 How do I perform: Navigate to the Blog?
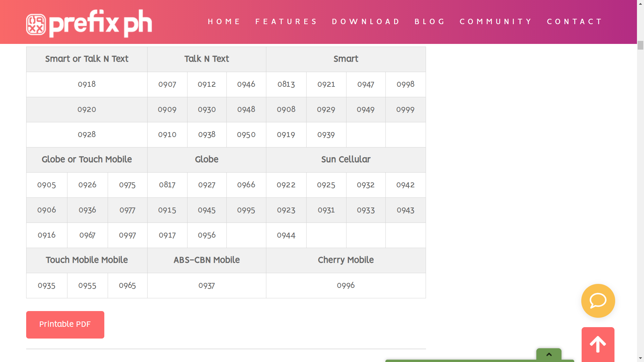click(x=430, y=22)
